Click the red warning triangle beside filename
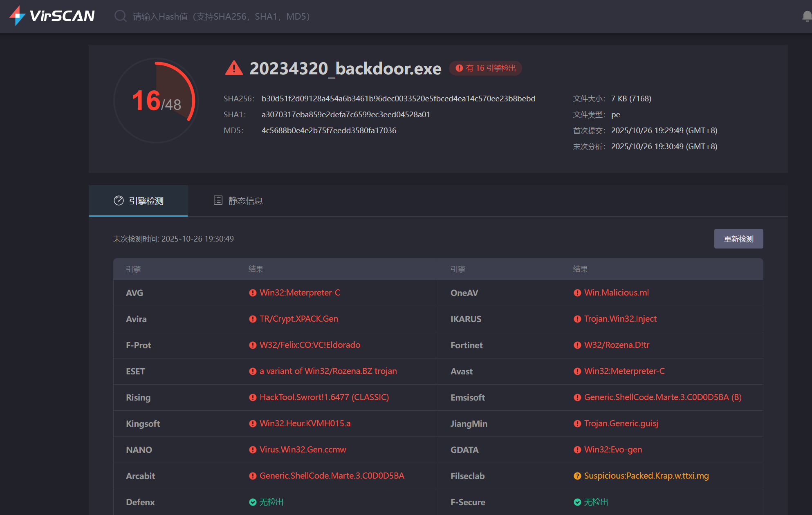Viewport: 812px width, 515px height. [x=234, y=68]
